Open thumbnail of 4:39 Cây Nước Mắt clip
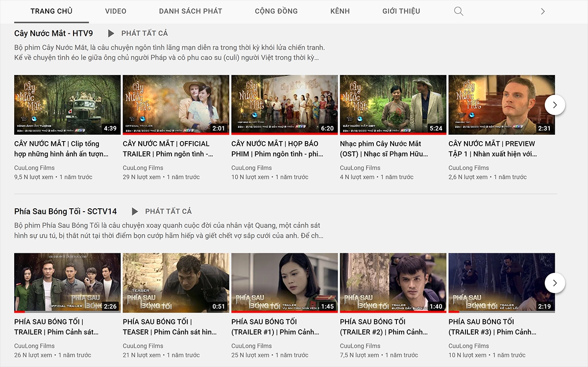The image size is (588, 367). 67,105
